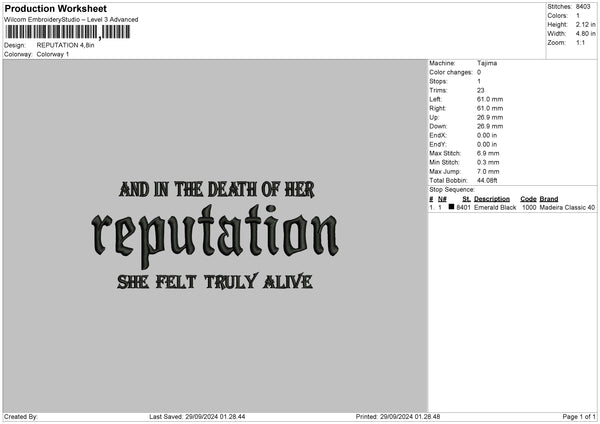
Task: Click the Colors count 1 in the header
Action: pyautogui.click(x=578, y=16)
